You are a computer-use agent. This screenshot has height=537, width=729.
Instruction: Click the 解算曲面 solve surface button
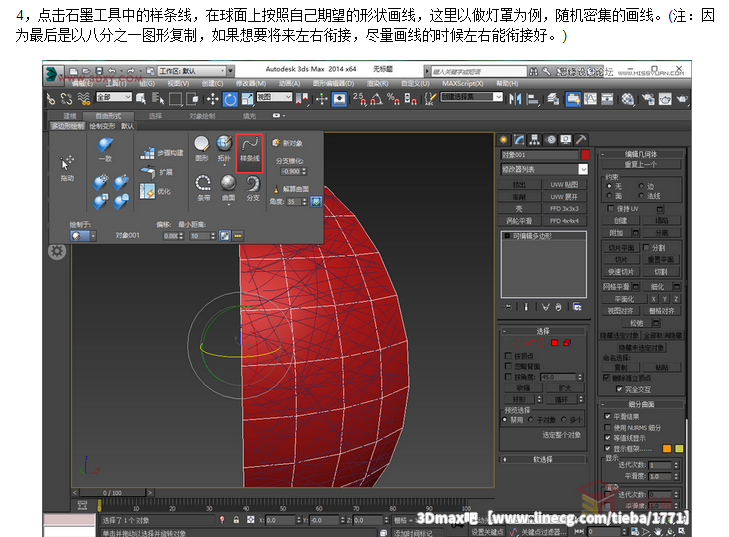click(x=290, y=189)
